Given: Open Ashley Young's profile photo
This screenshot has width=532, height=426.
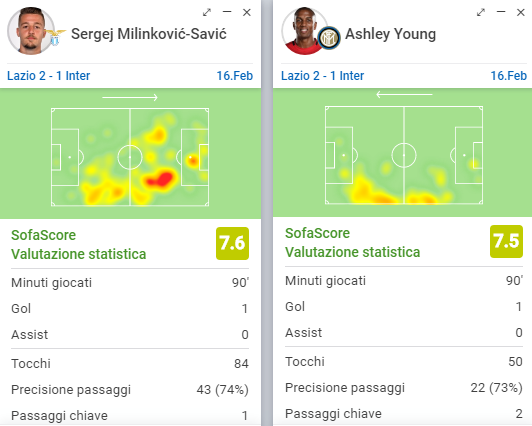Looking at the screenshot, I should (x=304, y=31).
